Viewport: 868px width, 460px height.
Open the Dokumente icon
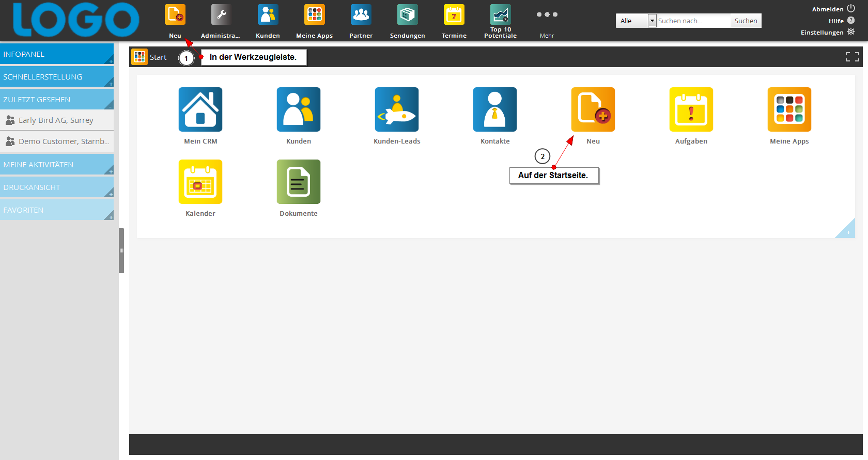coord(299,182)
